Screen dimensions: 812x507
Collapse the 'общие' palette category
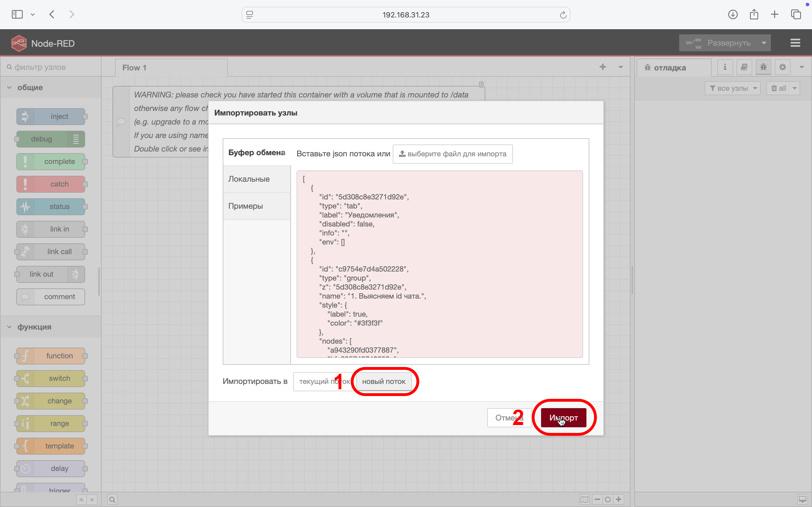[9, 88]
